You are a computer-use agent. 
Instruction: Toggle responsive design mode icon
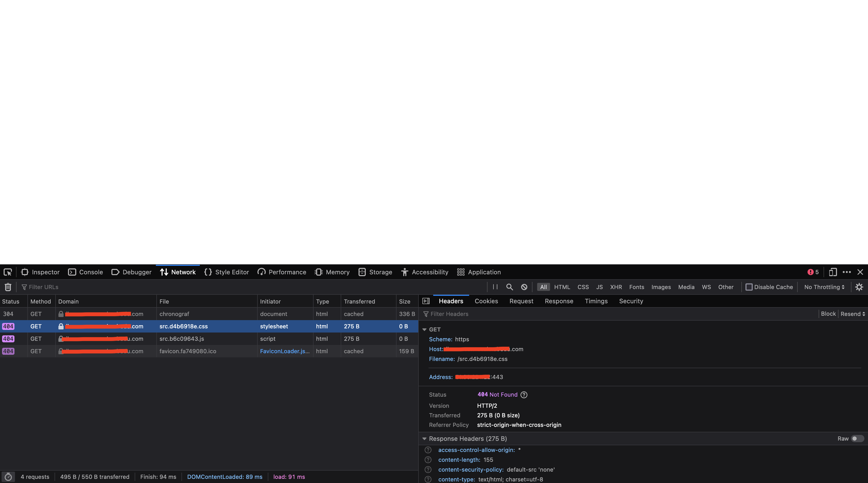point(833,272)
